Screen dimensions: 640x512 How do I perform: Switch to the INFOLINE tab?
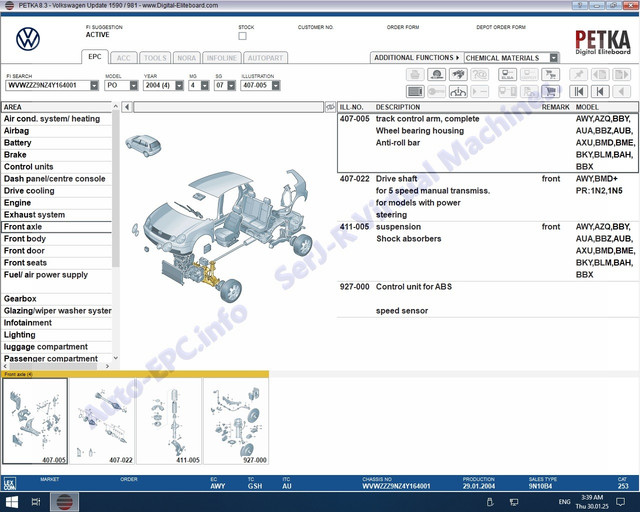(222, 58)
